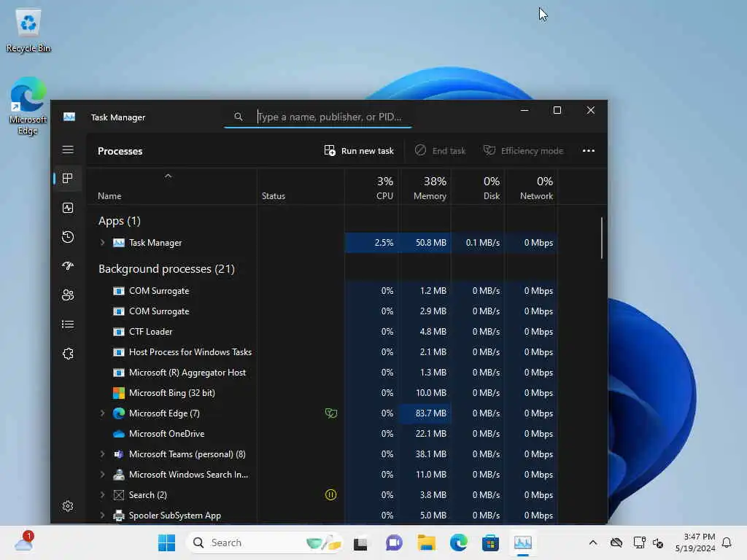Open the Services page sidebar icon
Screen dimensions: 747x560
click(68, 354)
